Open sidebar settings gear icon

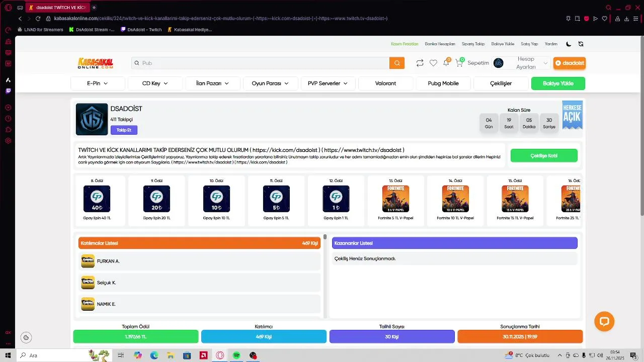point(8,141)
